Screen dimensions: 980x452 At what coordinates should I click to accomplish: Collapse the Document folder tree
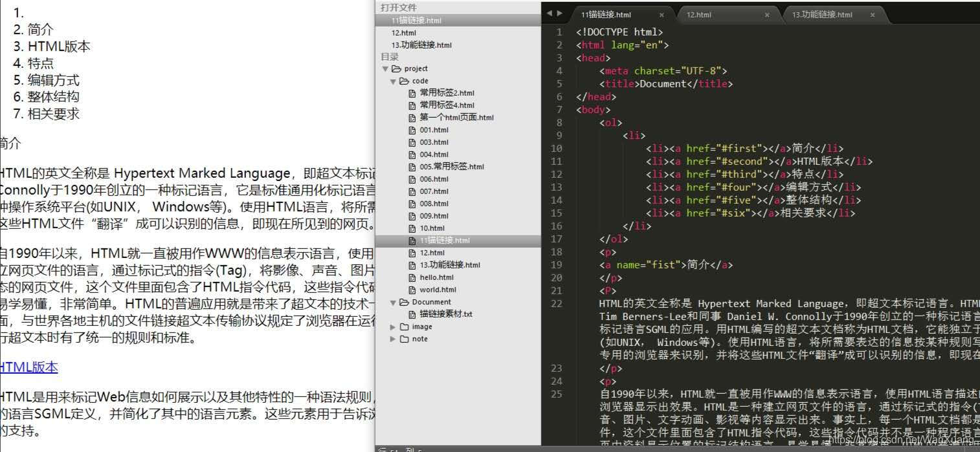click(392, 302)
